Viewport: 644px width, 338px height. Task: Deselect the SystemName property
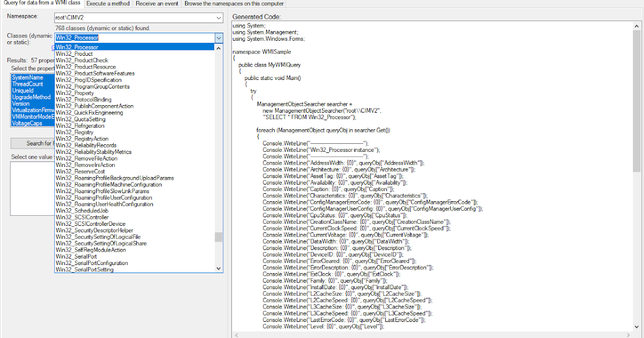tap(26, 78)
